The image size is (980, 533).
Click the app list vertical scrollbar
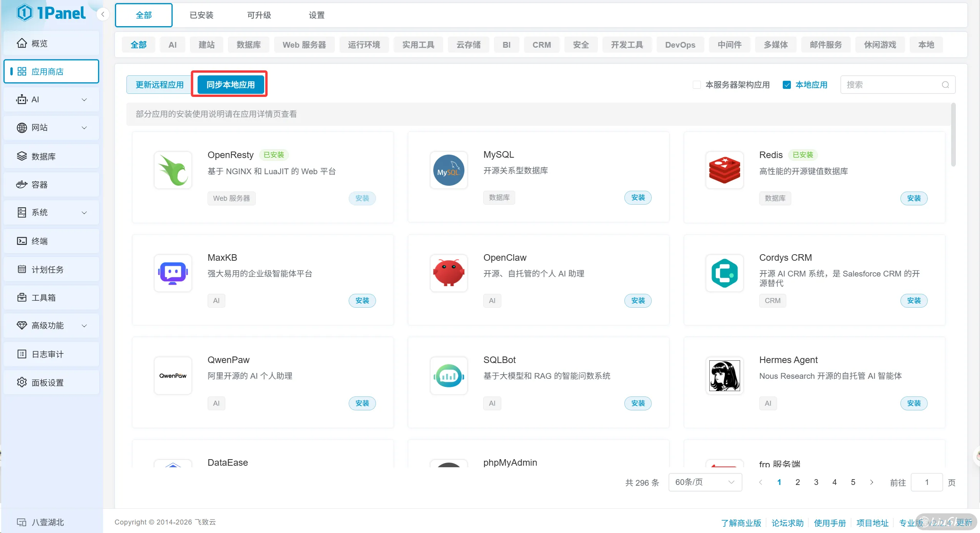(x=953, y=135)
